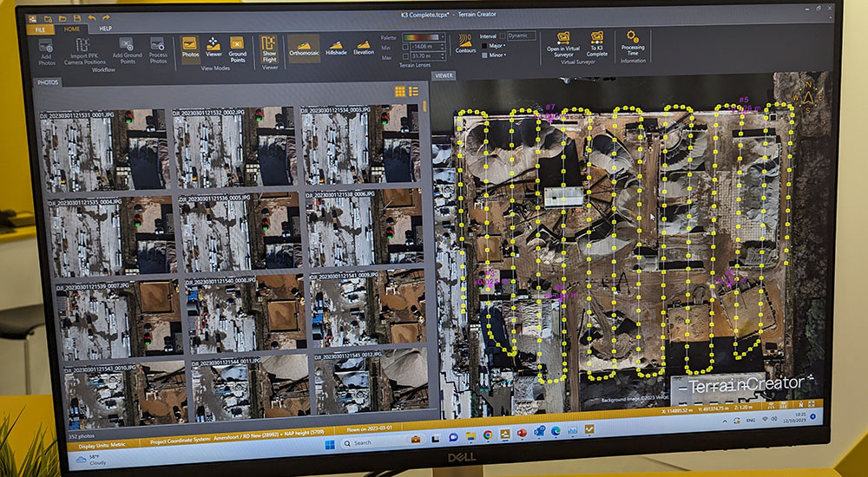Select the Orthomosaic terrain lens
The image size is (868, 477).
click(303, 48)
